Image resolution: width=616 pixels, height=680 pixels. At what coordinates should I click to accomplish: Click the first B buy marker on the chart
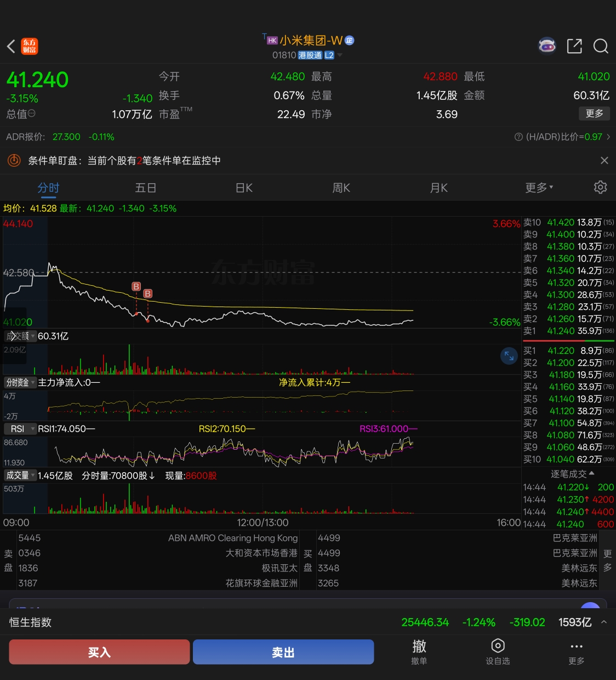pyautogui.click(x=136, y=286)
